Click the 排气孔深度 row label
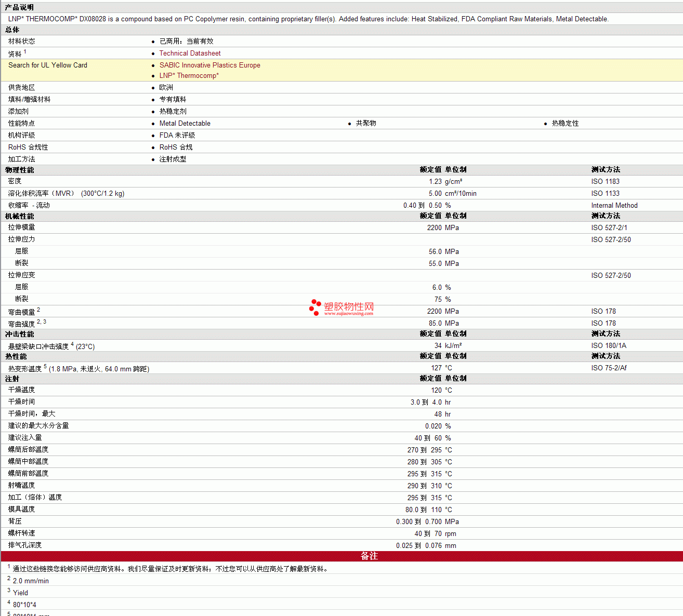This screenshot has width=683, height=616. [25, 545]
